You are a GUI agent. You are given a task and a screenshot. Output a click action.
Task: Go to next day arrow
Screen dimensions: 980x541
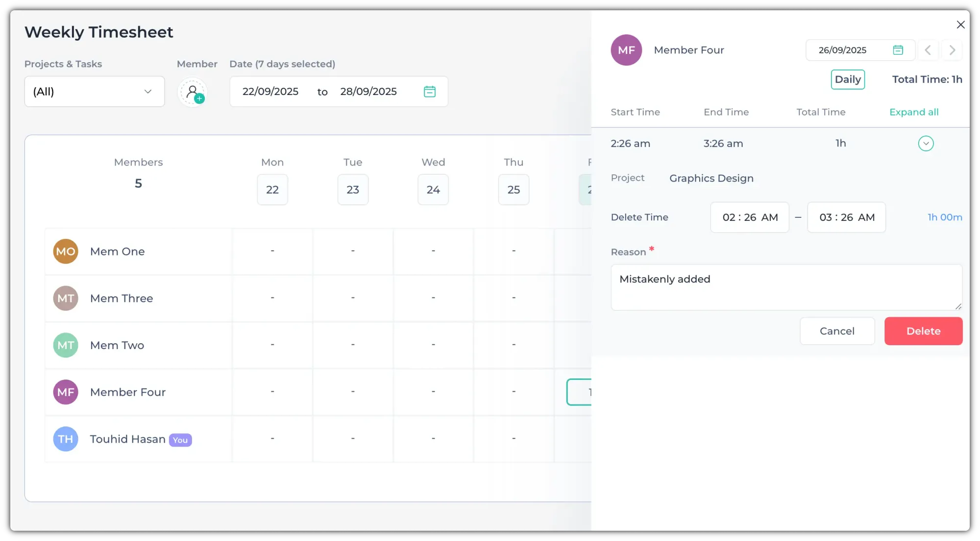(x=952, y=50)
